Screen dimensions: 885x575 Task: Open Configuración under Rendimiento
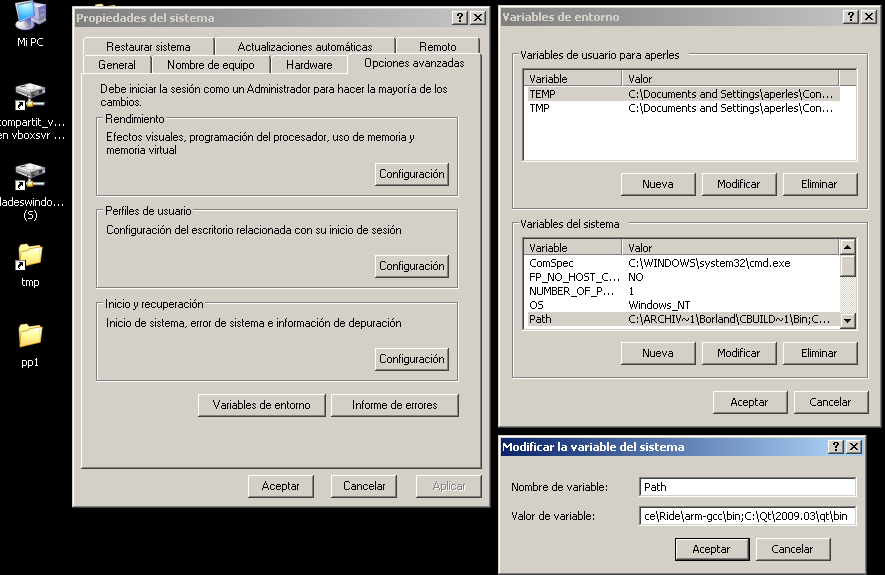[411, 174]
